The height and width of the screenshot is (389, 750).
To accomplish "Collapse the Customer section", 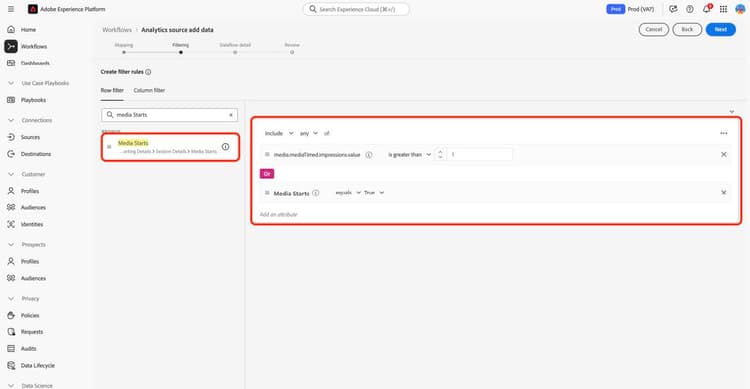I will [11, 174].
